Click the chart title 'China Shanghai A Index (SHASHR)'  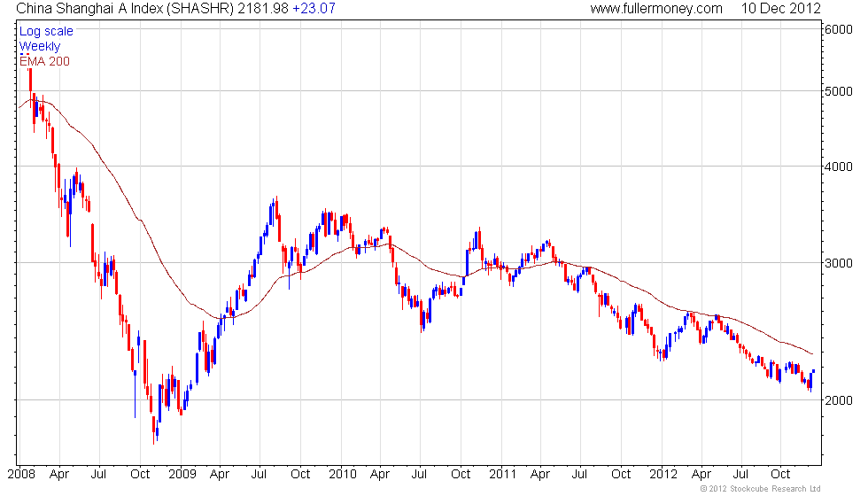125,9
